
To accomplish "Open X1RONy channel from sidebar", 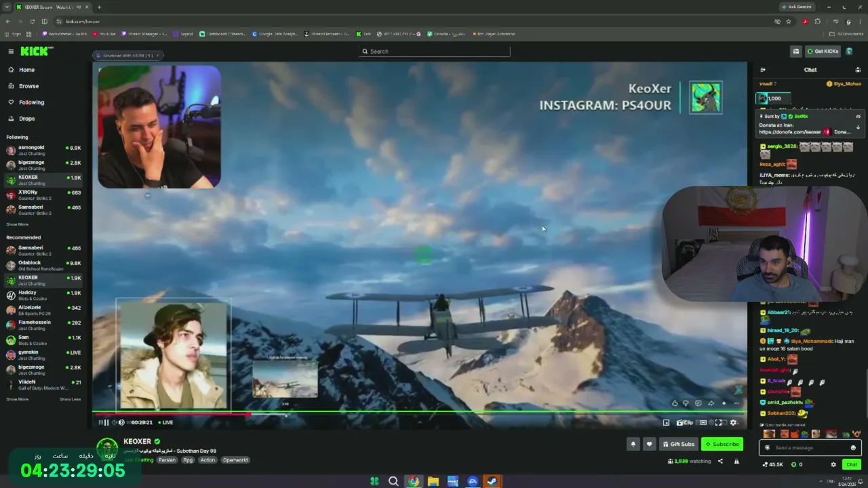I will [43, 195].
